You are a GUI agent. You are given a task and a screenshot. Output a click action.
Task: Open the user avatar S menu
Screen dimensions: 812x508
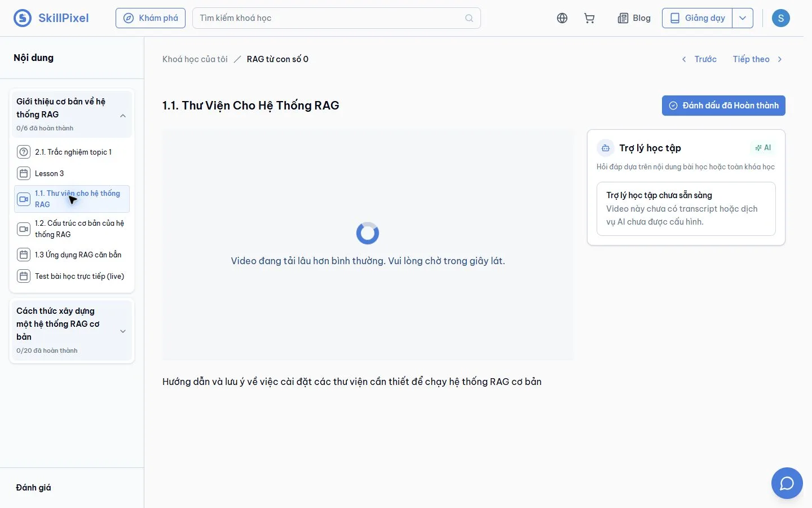point(781,18)
